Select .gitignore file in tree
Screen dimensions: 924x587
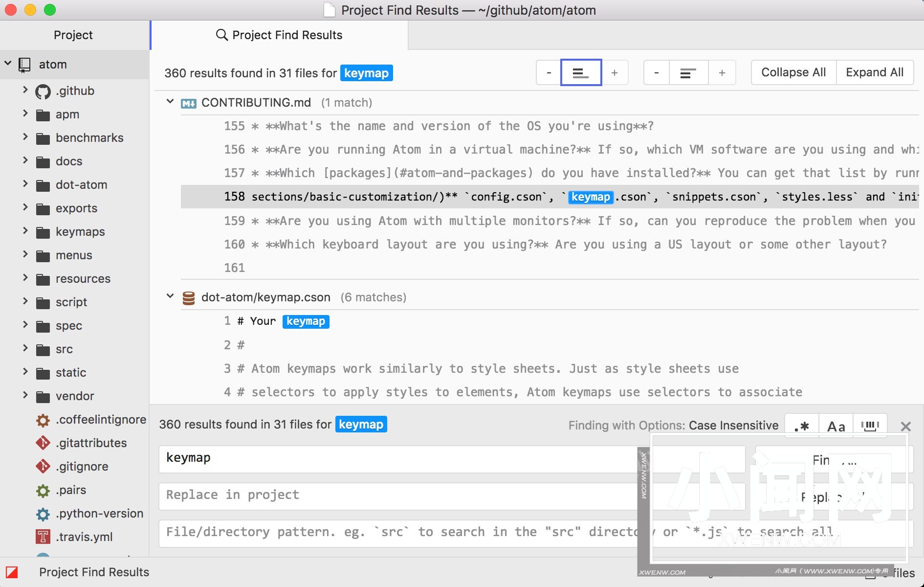point(82,466)
